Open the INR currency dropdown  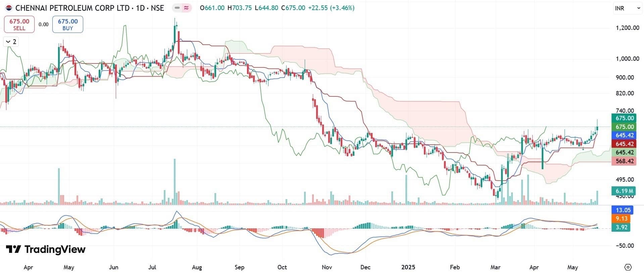(627, 8)
